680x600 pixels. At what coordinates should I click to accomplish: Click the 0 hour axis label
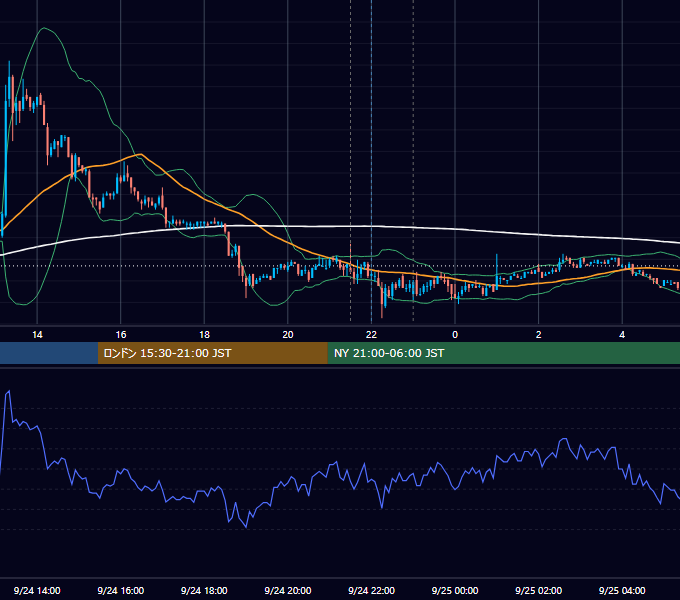455,335
